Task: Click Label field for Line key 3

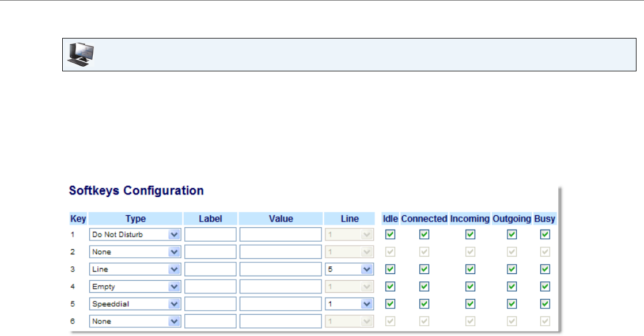Action: (x=210, y=269)
